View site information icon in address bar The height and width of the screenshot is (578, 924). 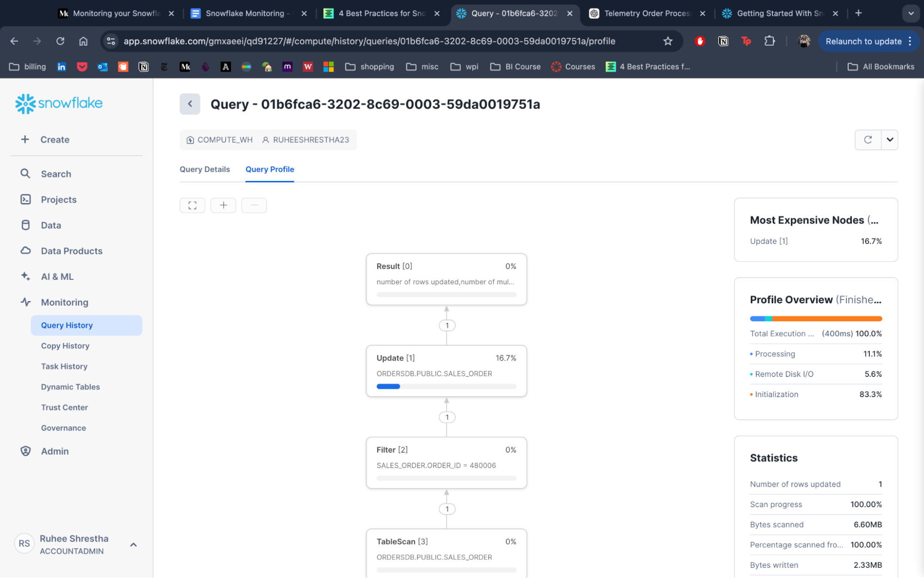pos(111,41)
